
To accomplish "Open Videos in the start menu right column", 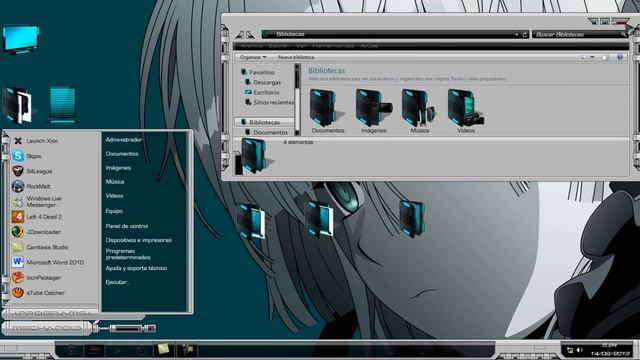I will pos(114,196).
